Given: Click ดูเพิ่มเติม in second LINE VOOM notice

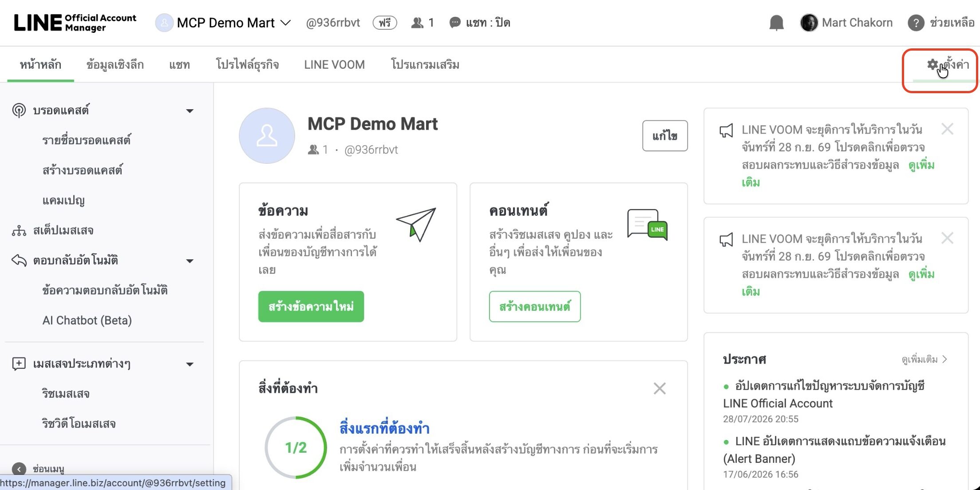Looking at the screenshot, I should coord(921,274).
